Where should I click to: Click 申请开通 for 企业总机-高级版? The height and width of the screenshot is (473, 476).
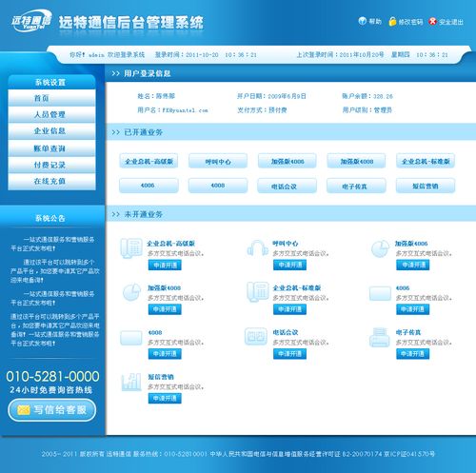pyautogui.click(x=165, y=265)
